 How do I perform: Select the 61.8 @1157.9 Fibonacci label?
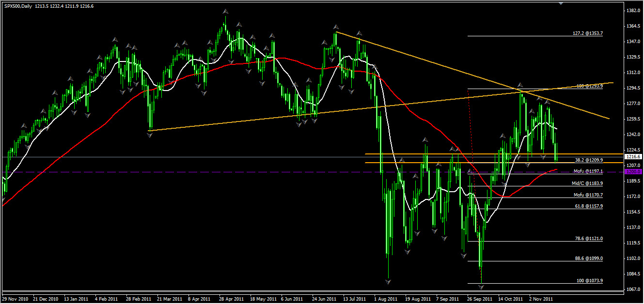tap(589, 206)
